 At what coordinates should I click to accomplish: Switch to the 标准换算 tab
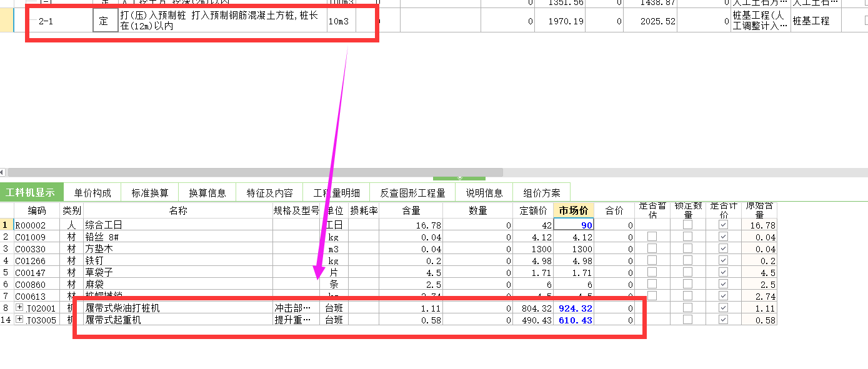tap(150, 193)
